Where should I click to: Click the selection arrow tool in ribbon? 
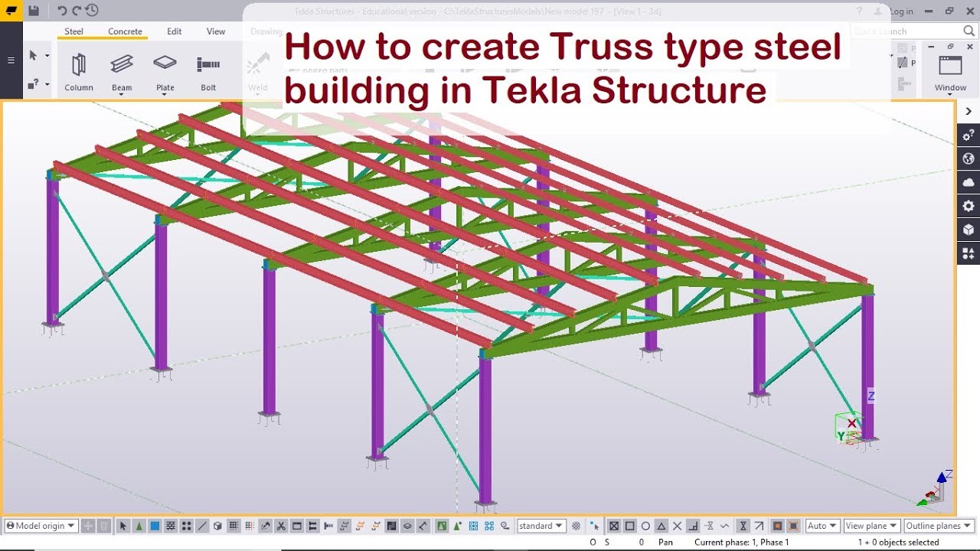click(33, 55)
